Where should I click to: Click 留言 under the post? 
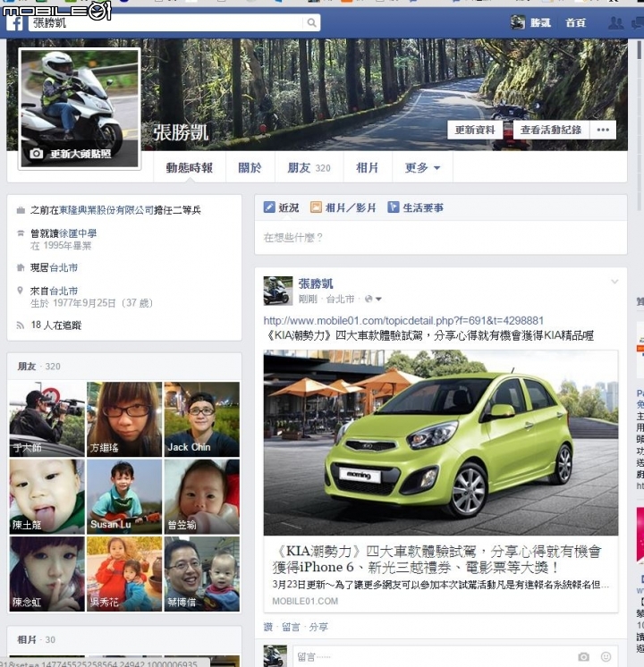pos(291,627)
